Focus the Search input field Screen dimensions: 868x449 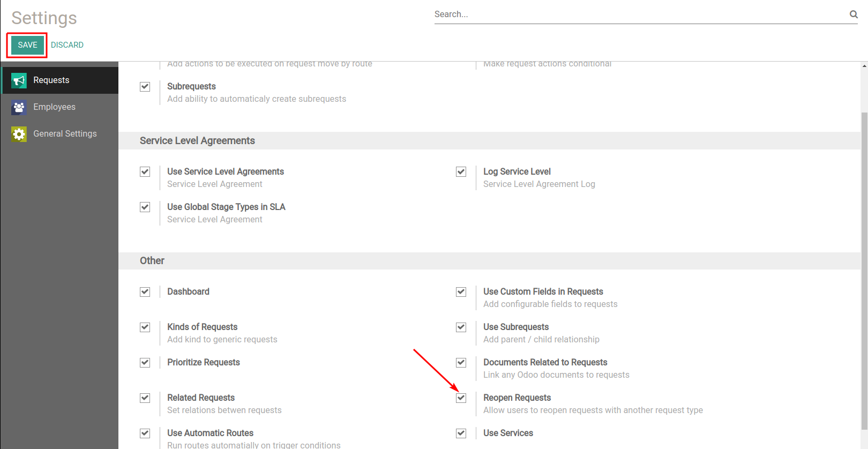coord(640,14)
